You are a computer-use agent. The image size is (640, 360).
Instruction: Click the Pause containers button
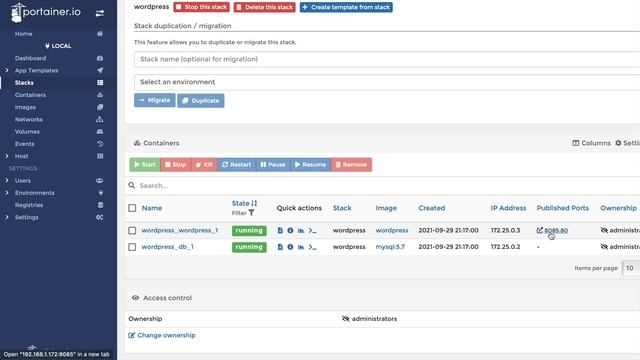pos(273,164)
